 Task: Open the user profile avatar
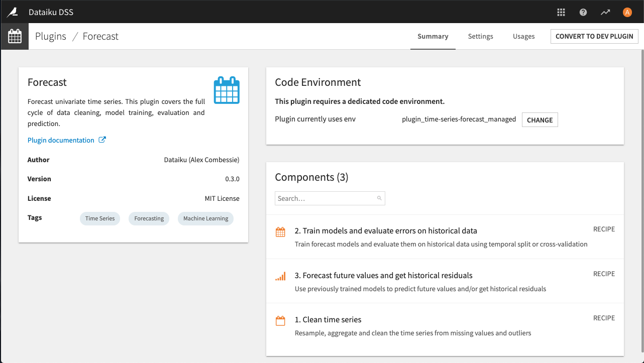point(627,12)
